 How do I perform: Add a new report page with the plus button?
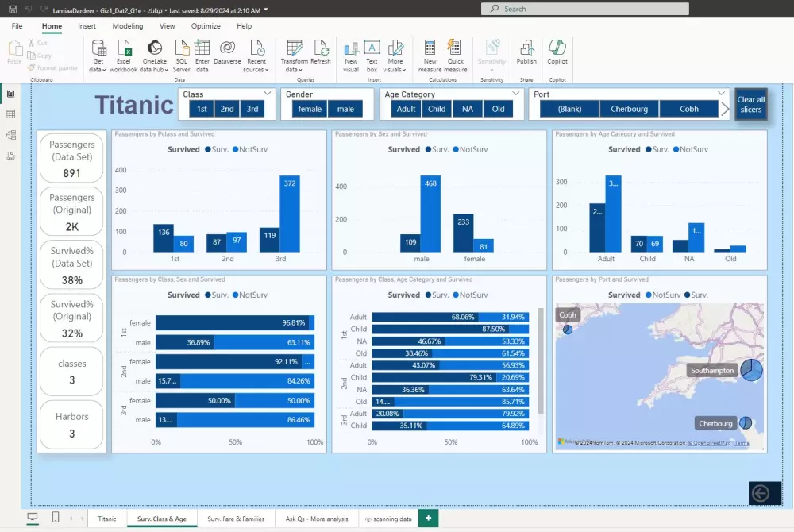tap(427, 518)
